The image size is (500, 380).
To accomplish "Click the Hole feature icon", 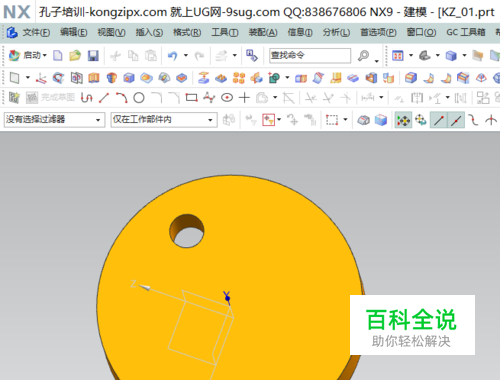I will tap(129, 78).
